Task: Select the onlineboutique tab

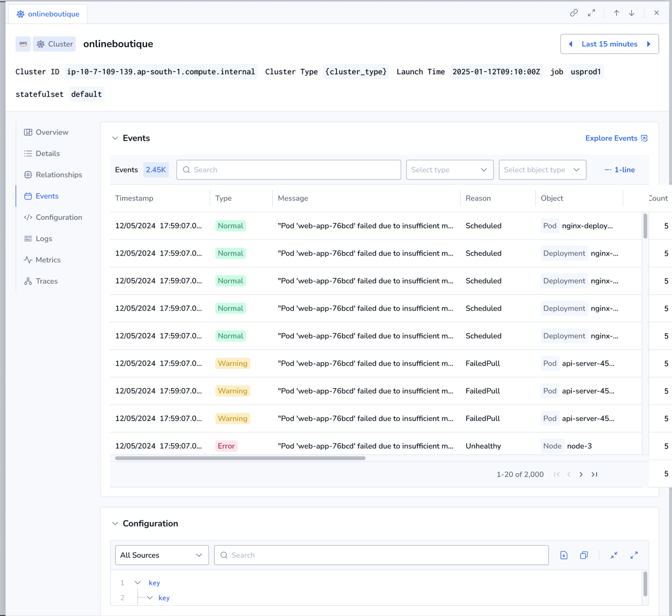Action: (x=48, y=14)
